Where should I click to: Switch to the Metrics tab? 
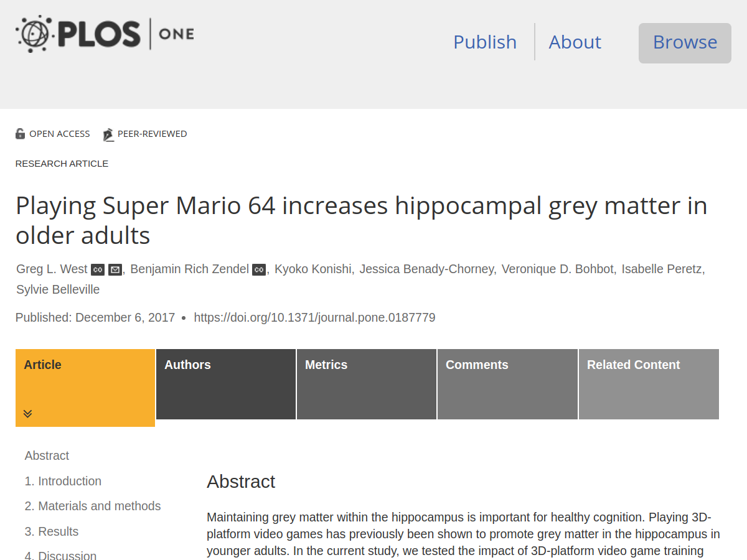tap(366, 384)
